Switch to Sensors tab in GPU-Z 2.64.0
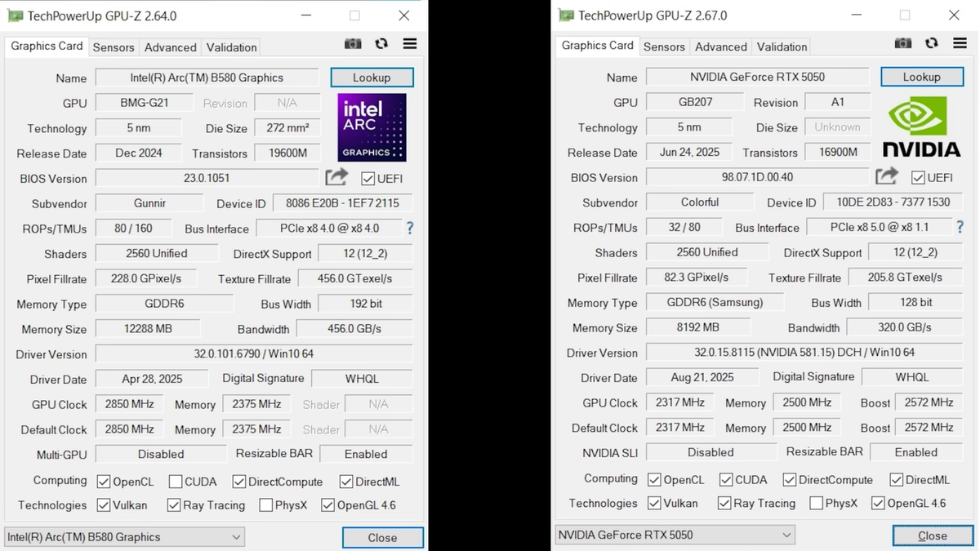The width and height of the screenshot is (980, 551). [x=114, y=47]
